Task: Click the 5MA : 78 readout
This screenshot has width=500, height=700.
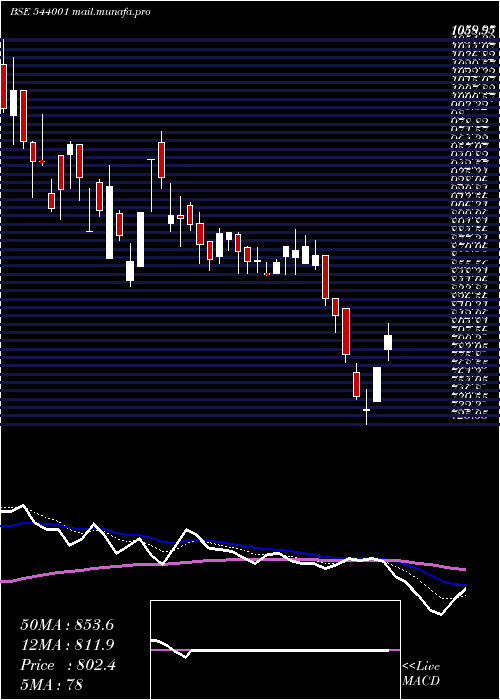Action: point(52,685)
